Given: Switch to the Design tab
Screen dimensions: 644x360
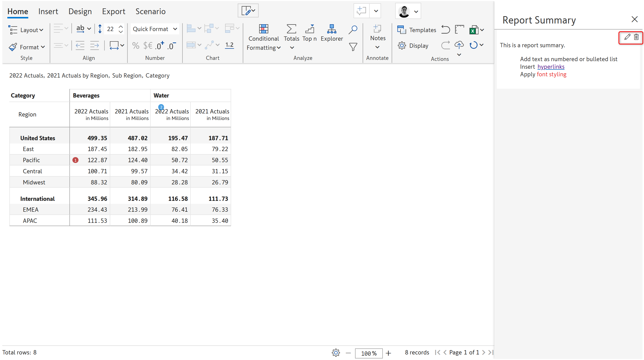Looking at the screenshot, I should [x=80, y=11].
